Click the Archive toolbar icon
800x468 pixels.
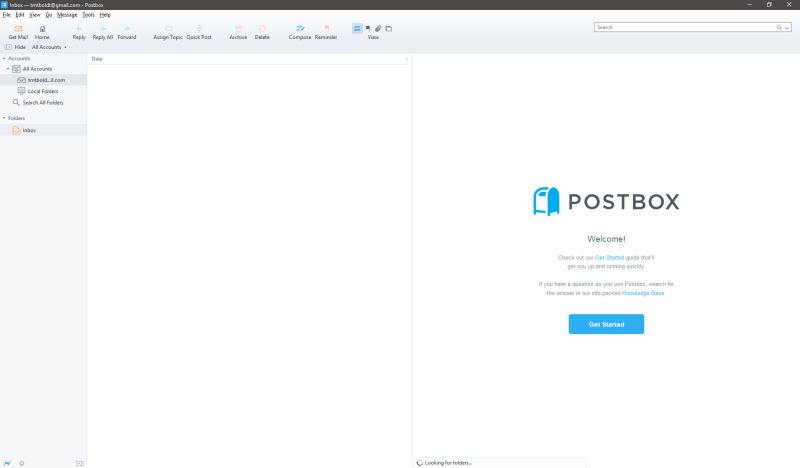[x=238, y=29]
